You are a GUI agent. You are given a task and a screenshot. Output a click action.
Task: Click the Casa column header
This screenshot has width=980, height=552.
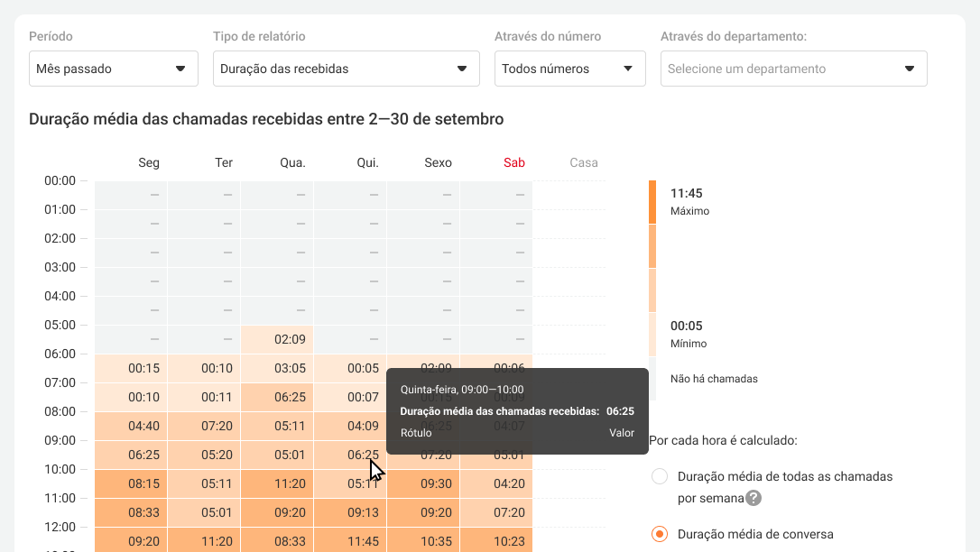click(584, 163)
